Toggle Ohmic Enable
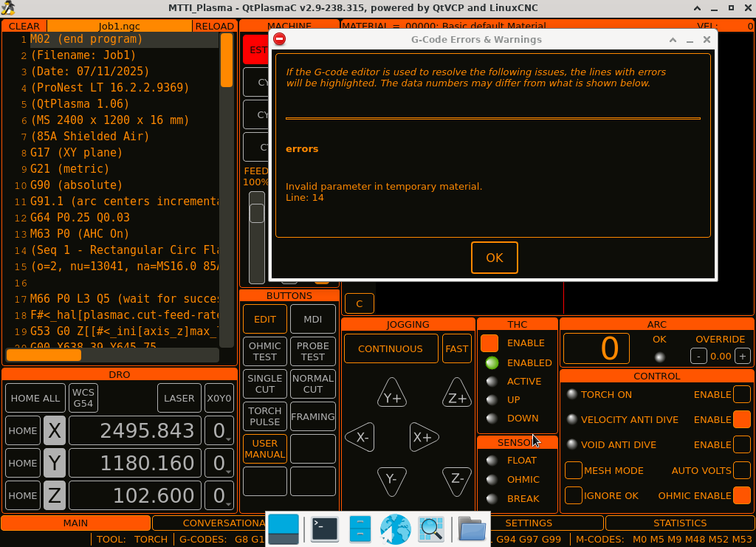The width and height of the screenshot is (756, 547). pyautogui.click(x=742, y=495)
